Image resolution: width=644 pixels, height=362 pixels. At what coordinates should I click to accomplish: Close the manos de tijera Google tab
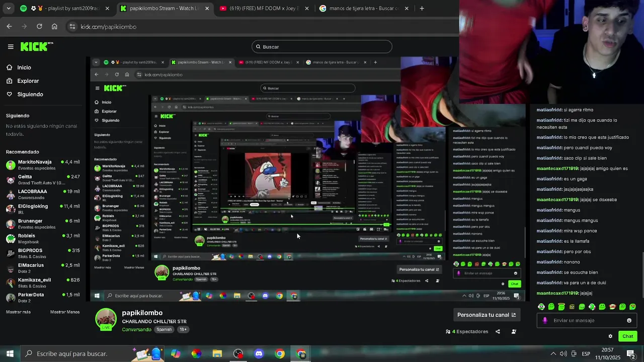coord(407,9)
